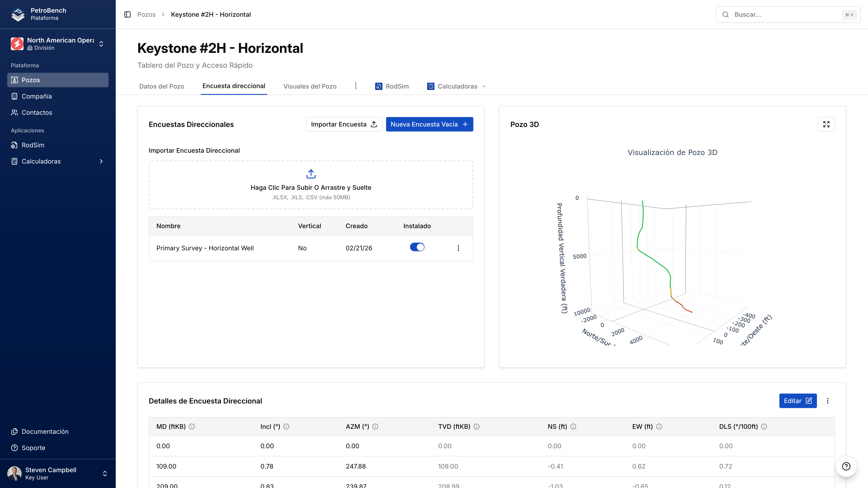This screenshot has width=868, height=488.
Task: Click the MD (ftKB) info icon
Action: click(x=192, y=427)
